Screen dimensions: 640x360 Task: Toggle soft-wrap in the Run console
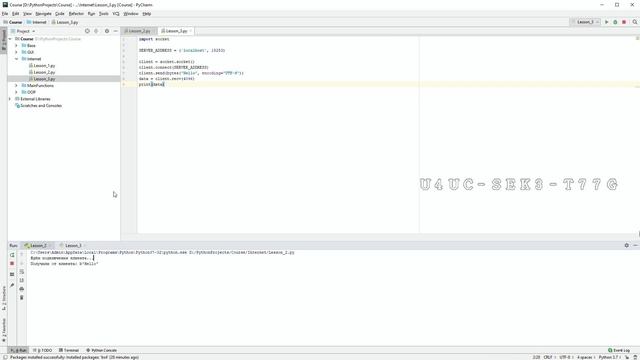(22, 272)
